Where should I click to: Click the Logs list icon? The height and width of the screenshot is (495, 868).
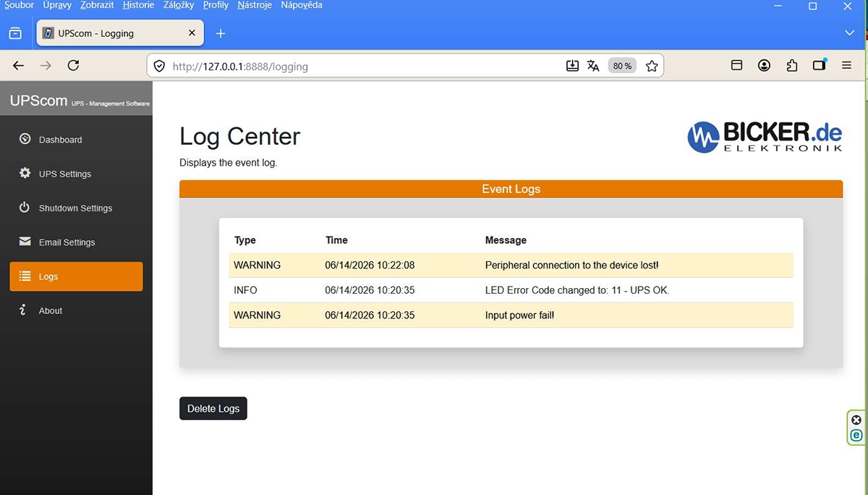pyautogui.click(x=25, y=276)
